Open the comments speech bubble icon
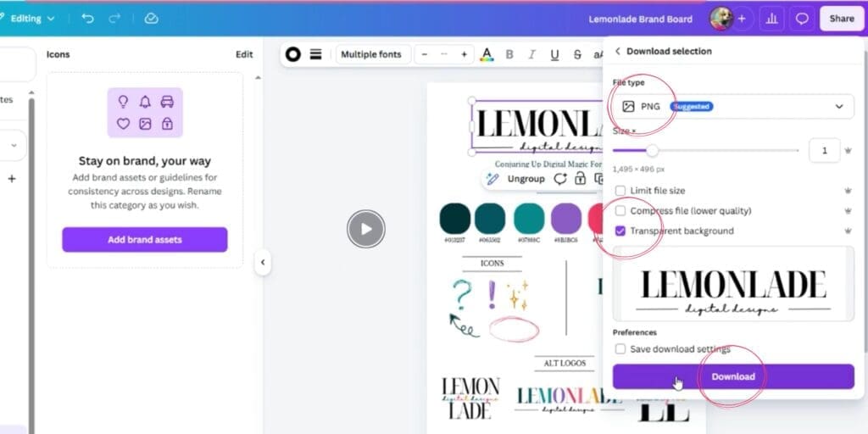This screenshot has width=868, height=434. pos(802,19)
